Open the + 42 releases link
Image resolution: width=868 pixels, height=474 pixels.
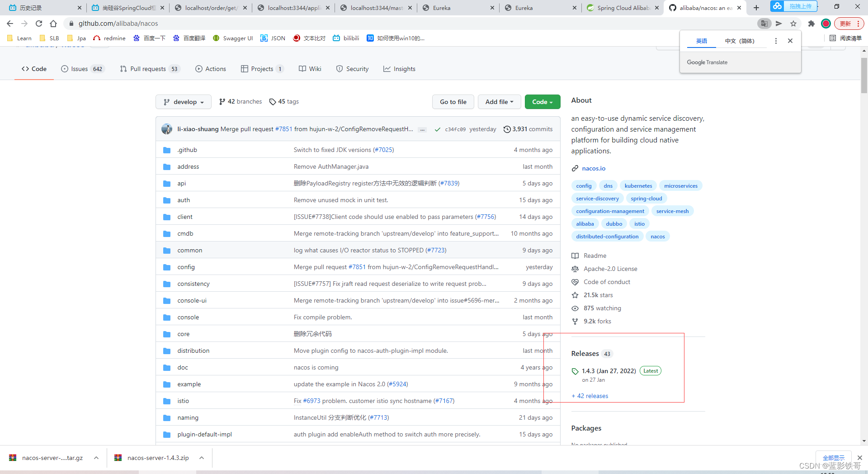pos(590,396)
